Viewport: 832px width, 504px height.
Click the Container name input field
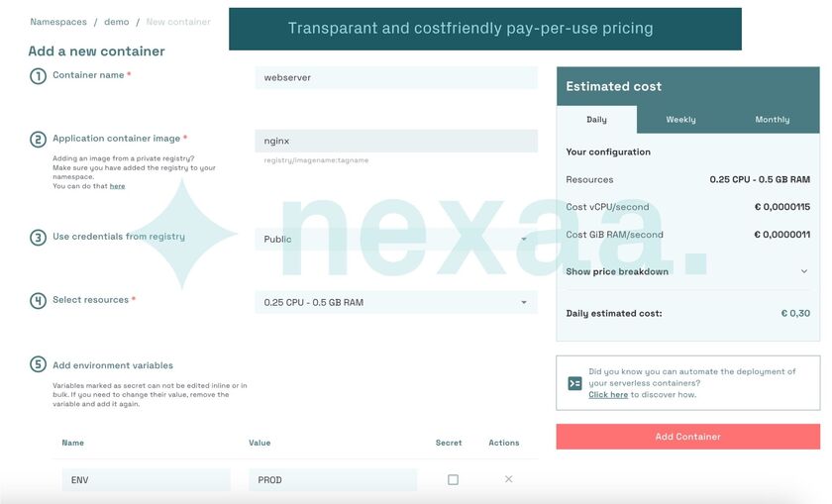[x=395, y=77]
